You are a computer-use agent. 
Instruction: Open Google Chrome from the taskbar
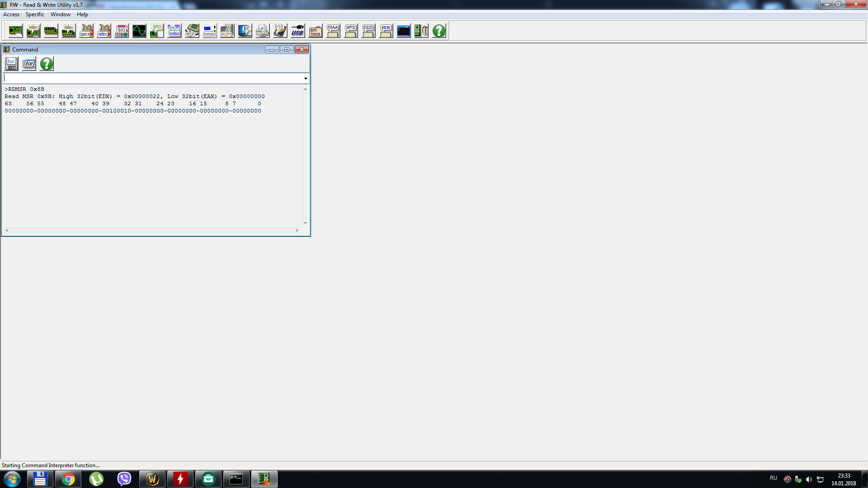(68, 479)
